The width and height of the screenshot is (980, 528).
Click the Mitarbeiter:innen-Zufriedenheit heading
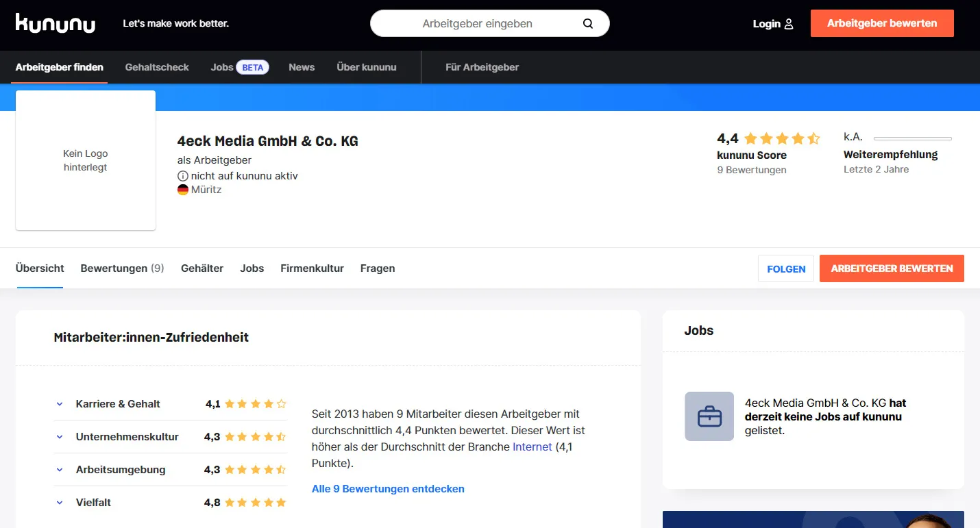[151, 337]
